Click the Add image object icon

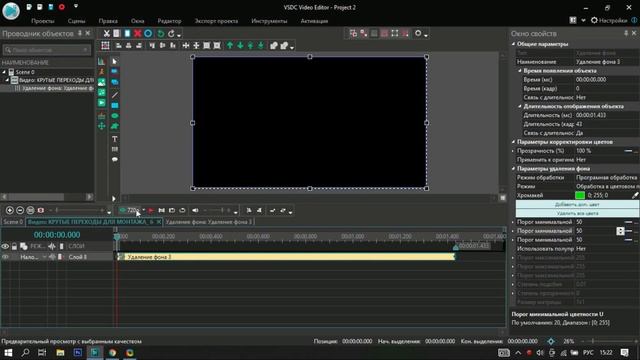(101, 82)
